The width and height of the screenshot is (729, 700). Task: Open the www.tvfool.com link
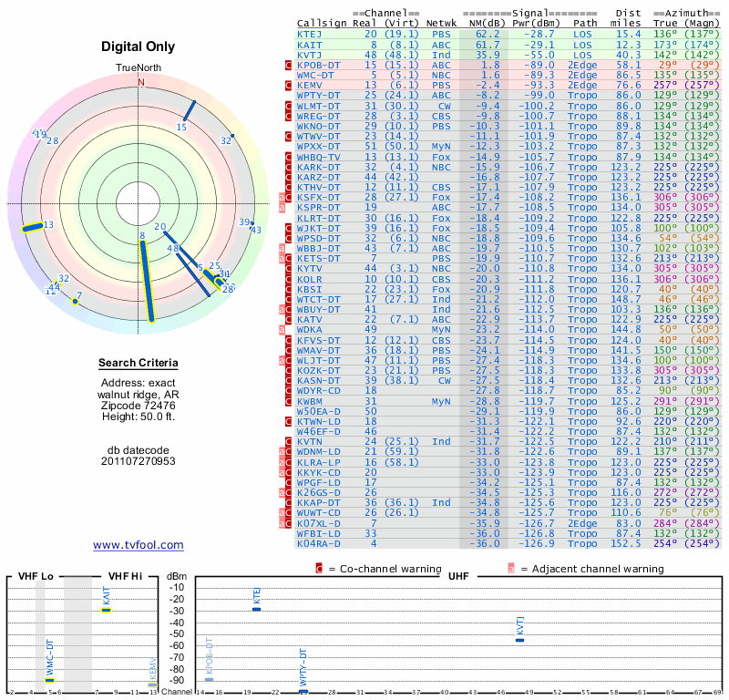tap(139, 545)
